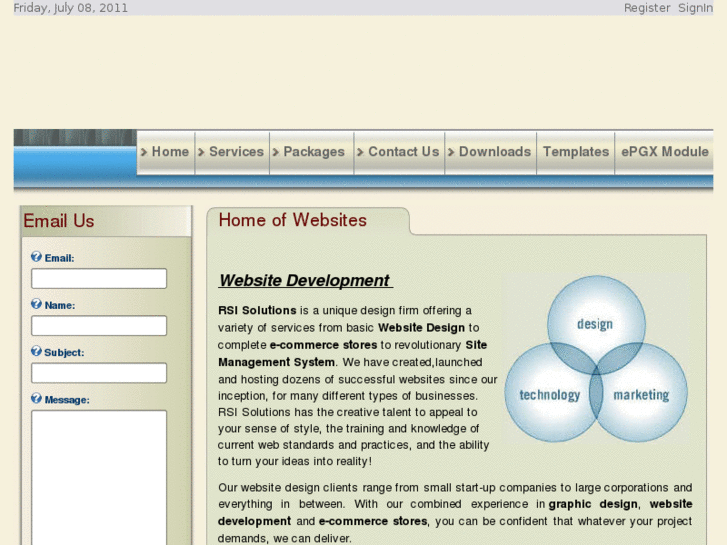Click the help icon beside Email label

[36, 256]
